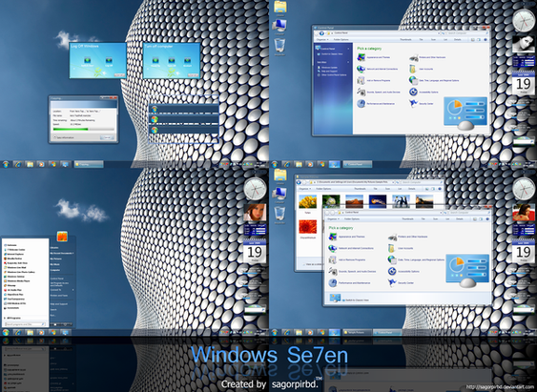Open User Accounts in blue-sidebar Control Panel
The height and width of the screenshot is (392, 537).
[422, 69]
